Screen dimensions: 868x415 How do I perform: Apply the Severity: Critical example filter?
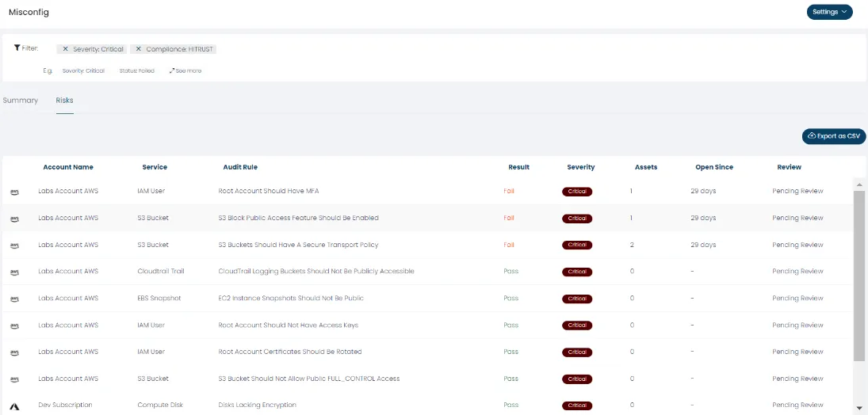pos(83,71)
